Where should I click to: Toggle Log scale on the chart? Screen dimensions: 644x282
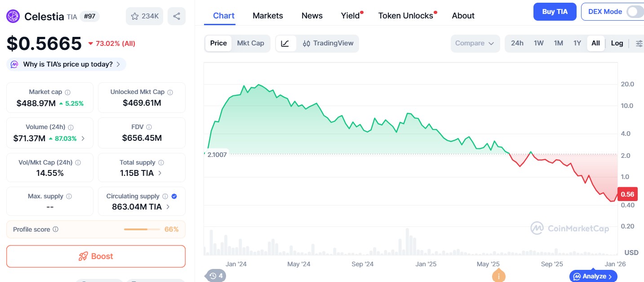[x=617, y=43]
